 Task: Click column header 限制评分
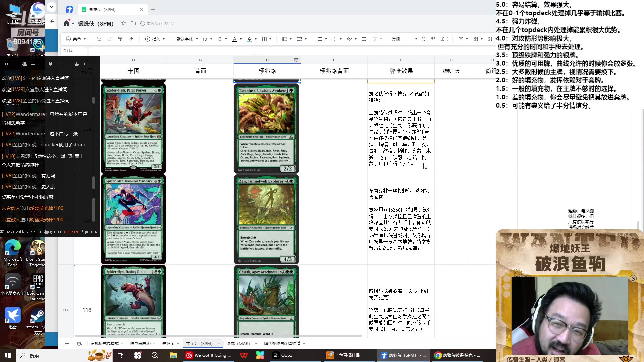coord(451,71)
